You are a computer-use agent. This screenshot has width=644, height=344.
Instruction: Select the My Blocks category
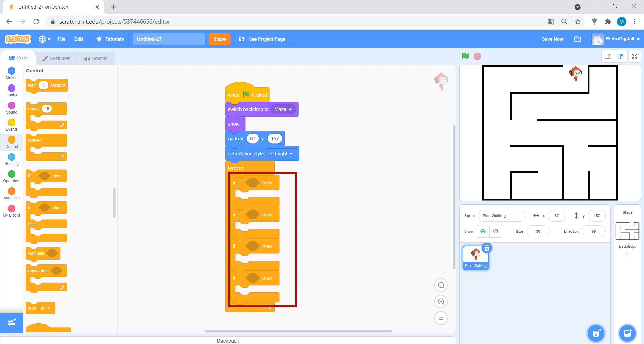pyautogui.click(x=12, y=211)
